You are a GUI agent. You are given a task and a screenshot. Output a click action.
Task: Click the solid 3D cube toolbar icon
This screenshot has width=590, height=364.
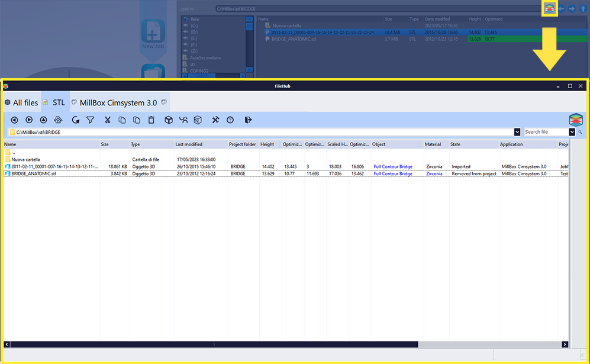pyautogui.click(x=169, y=120)
